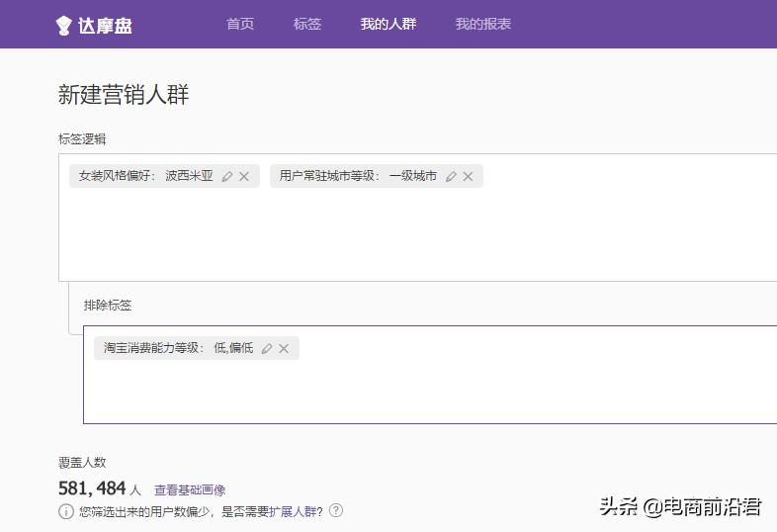Image resolution: width=777 pixels, height=532 pixels.
Task: Select the 用户常驻城市等级: 一级城市 tag text
Action: [x=358, y=176]
